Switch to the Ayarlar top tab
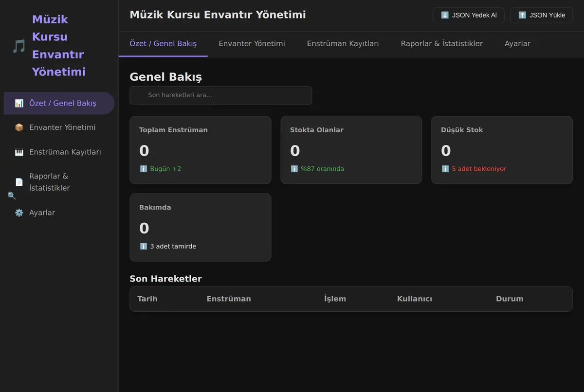Image resolution: width=584 pixels, height=392 pixels. coord(517,44)
